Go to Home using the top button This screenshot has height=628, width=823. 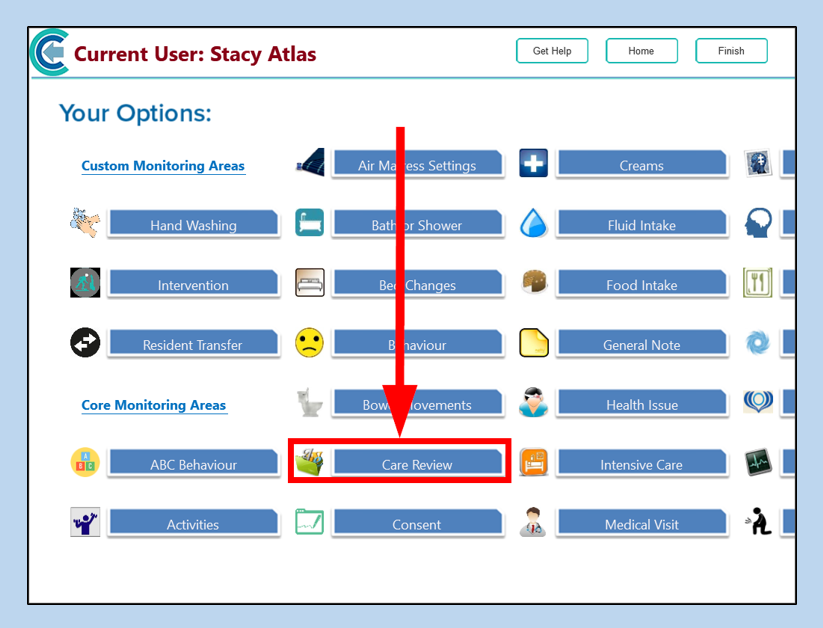click(641, 51)
